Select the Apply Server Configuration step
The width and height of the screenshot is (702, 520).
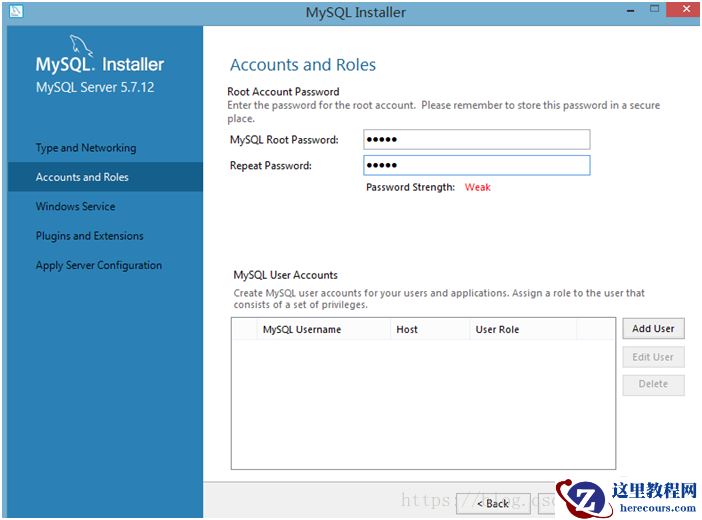pos(99,265)
